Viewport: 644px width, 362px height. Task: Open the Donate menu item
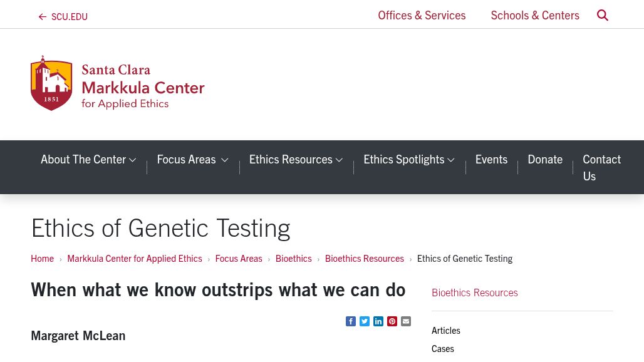pos(545,160)
